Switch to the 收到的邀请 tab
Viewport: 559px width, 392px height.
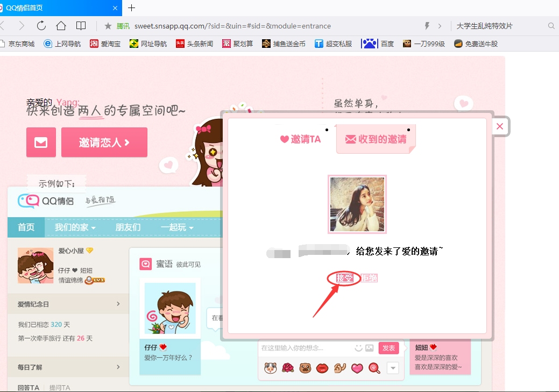pyautogui.click(x=376, y=138)
